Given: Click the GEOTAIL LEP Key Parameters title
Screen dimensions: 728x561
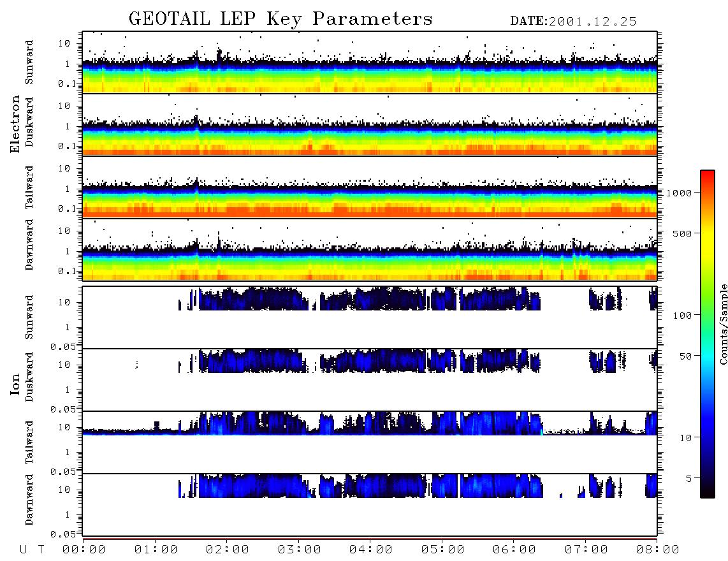Looking at the screenshot, I should 280,19.
